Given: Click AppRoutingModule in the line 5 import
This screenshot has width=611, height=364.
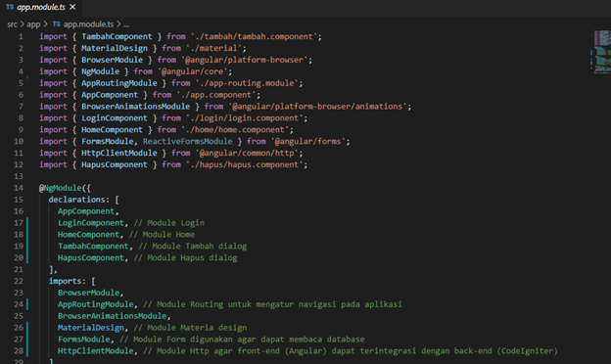Looking at the screenshot, I should [118, 83].
